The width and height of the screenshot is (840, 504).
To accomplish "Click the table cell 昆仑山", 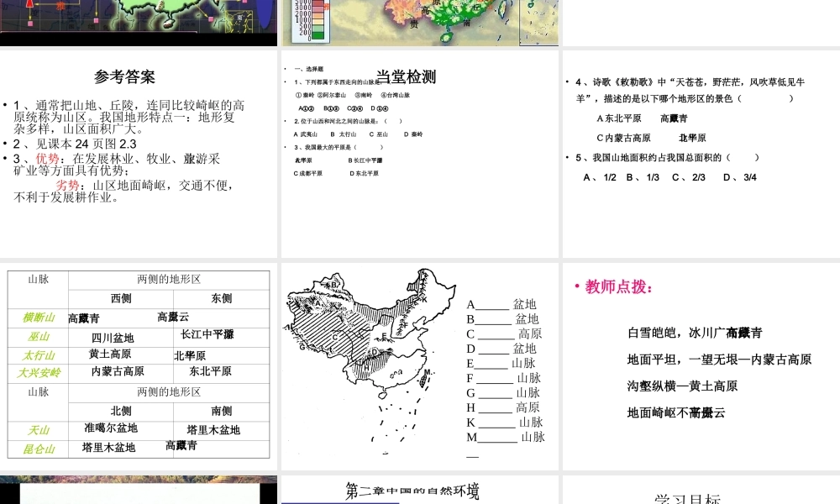I will click(39, 449).
